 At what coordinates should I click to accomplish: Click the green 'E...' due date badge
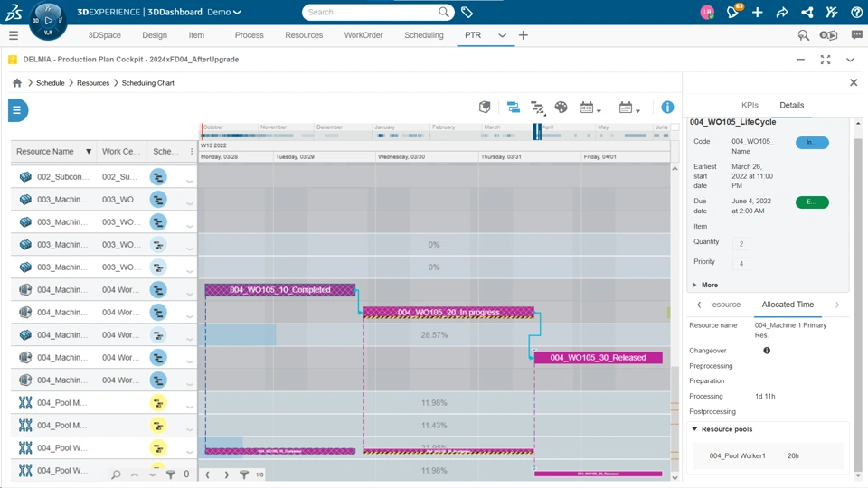pos(812,202)
